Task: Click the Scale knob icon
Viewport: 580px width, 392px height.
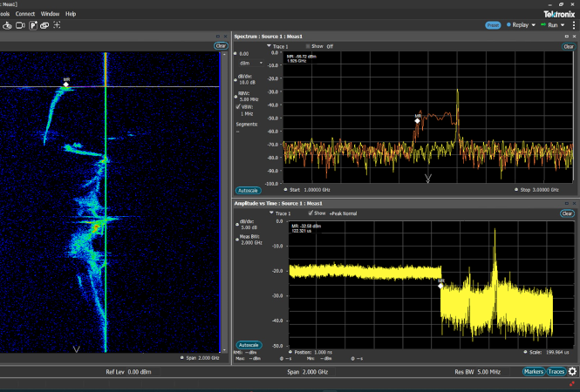Action: coord(525,352)
